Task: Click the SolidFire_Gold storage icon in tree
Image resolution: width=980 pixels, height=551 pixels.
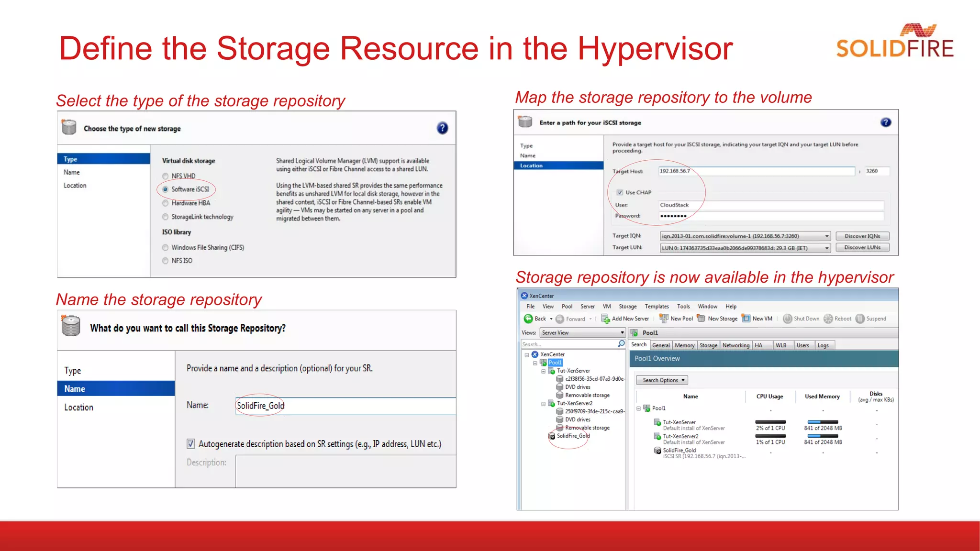Action: [x=552, y=436]
